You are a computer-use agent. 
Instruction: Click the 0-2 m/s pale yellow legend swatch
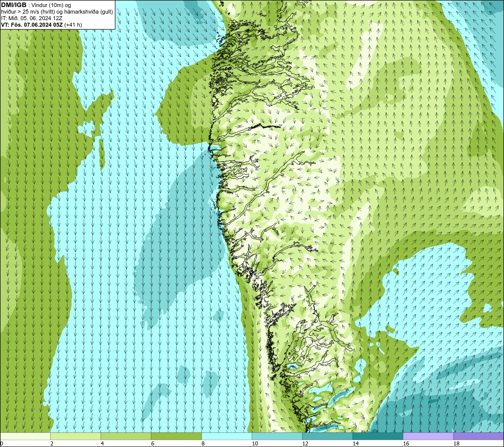point(25,436)
